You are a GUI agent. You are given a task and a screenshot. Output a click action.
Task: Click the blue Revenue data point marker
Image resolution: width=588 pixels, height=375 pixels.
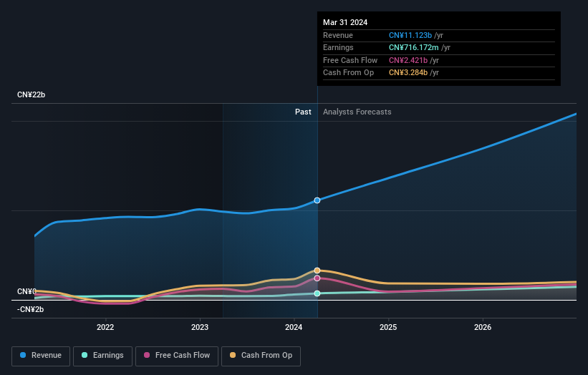coord(317,200)
